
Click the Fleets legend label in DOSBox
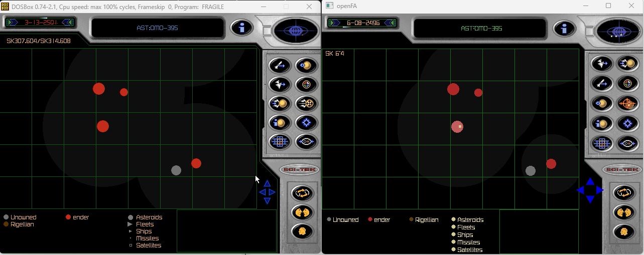tap(145, 224)
